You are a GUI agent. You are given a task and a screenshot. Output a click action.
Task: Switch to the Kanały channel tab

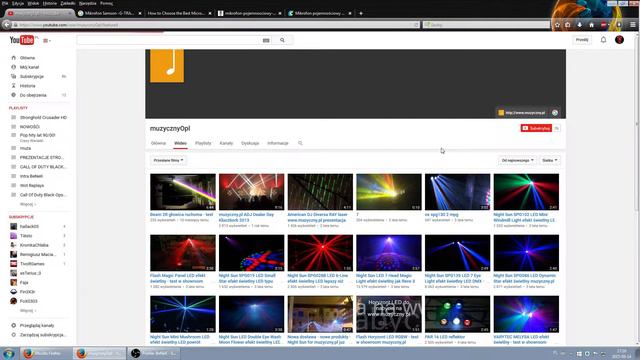[226, 143]
